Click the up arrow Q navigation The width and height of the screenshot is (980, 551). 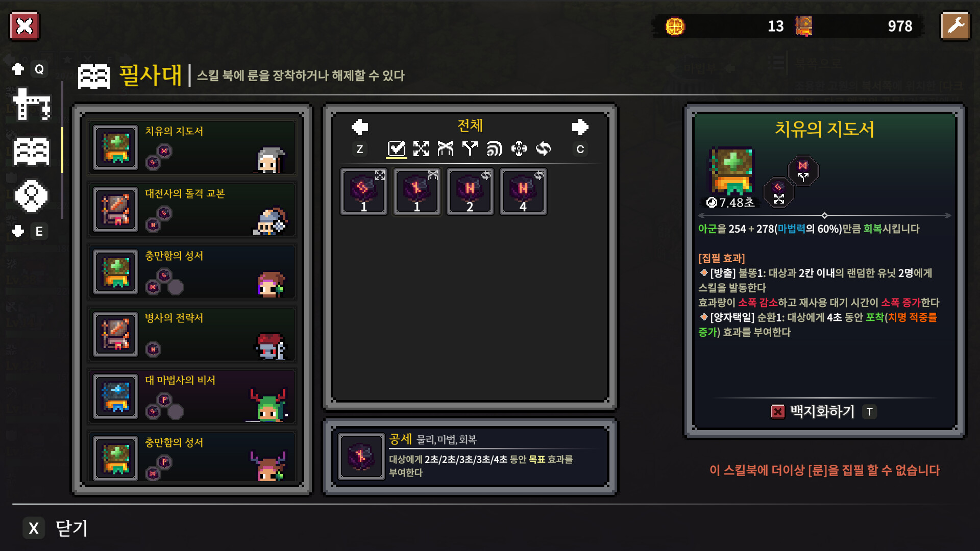tap(29, 69)
